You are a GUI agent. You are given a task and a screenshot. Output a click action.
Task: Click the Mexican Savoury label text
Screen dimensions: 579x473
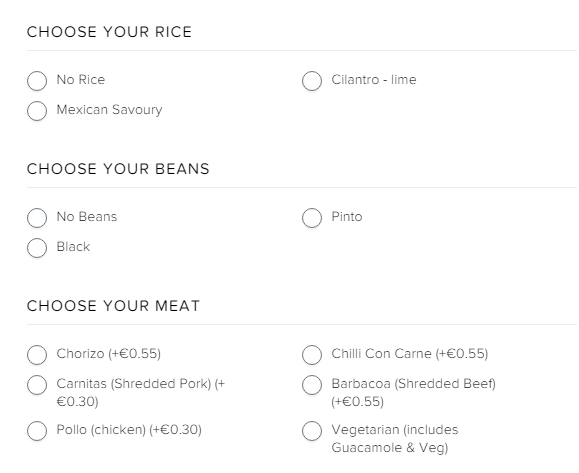[x=109, y=110]
